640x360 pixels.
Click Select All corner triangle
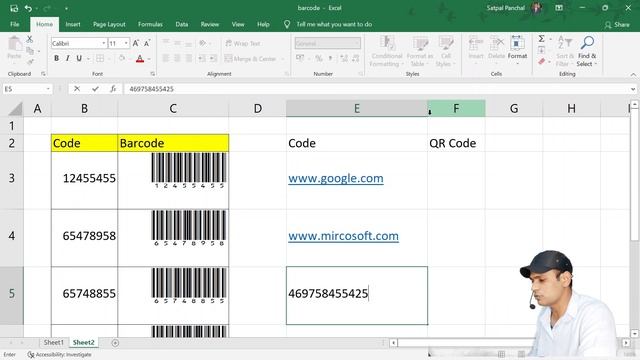(15, 109)
